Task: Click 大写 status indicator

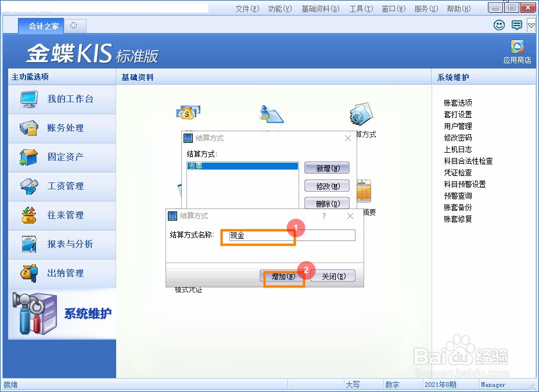Action: [x=353, y=384]
